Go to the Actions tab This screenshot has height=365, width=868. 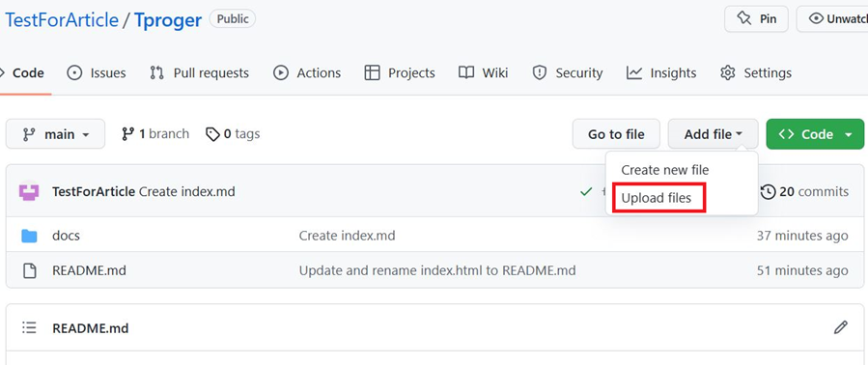click(x=307, y=73)
